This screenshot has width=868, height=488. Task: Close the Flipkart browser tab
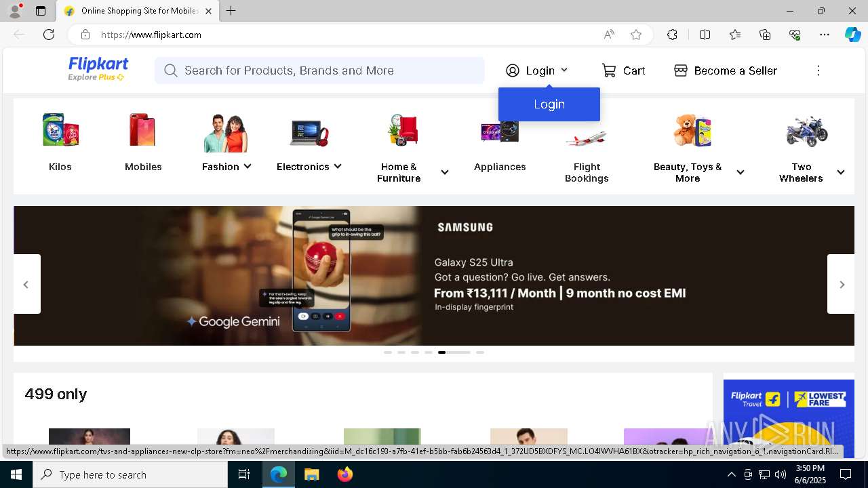208,11
